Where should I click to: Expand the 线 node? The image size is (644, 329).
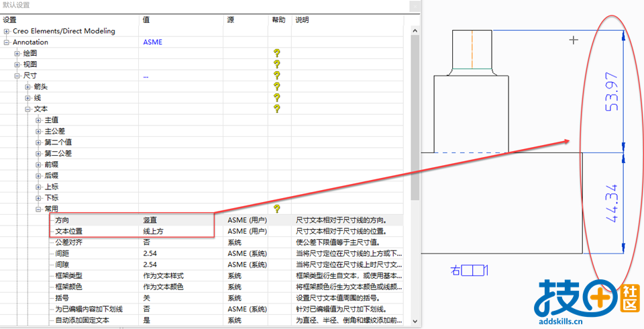(x=28, y=98)
